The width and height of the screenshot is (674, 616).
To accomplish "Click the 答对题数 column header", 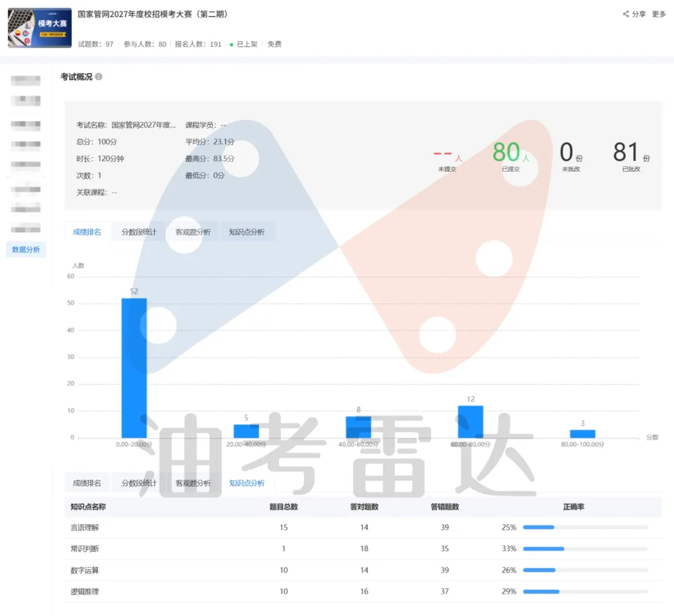I will click(364, 506).
